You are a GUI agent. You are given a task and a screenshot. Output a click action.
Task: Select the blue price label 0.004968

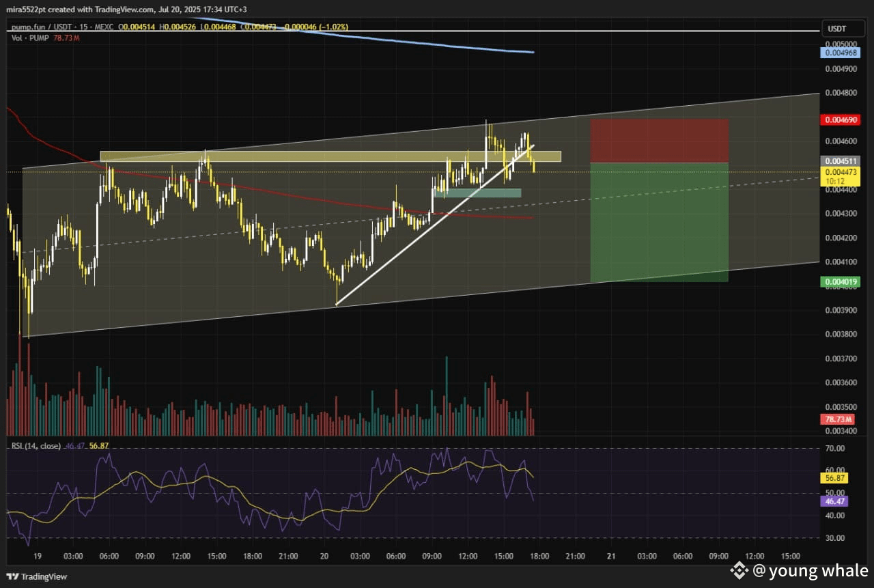841,53
